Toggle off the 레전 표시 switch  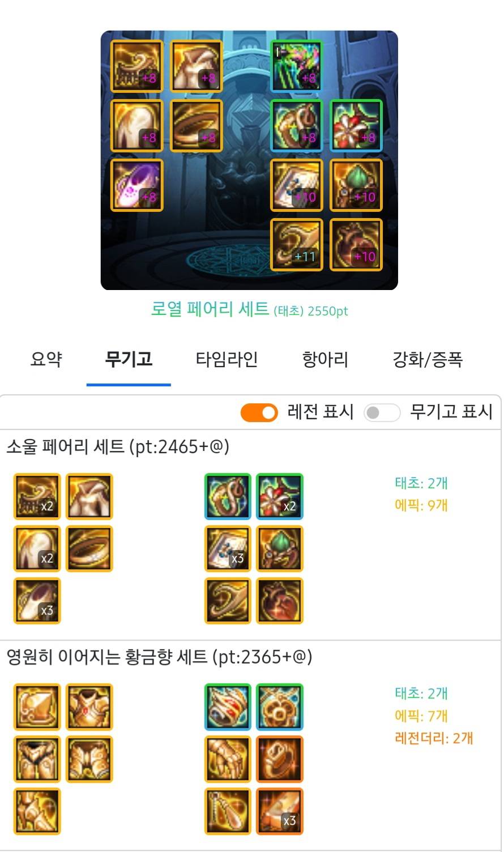click(259, 412)
